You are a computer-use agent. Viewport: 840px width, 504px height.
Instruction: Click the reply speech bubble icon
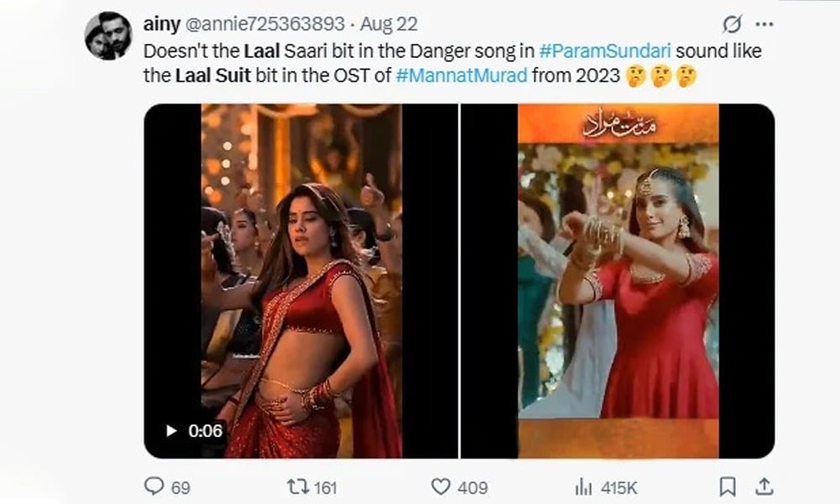(154, 486)
